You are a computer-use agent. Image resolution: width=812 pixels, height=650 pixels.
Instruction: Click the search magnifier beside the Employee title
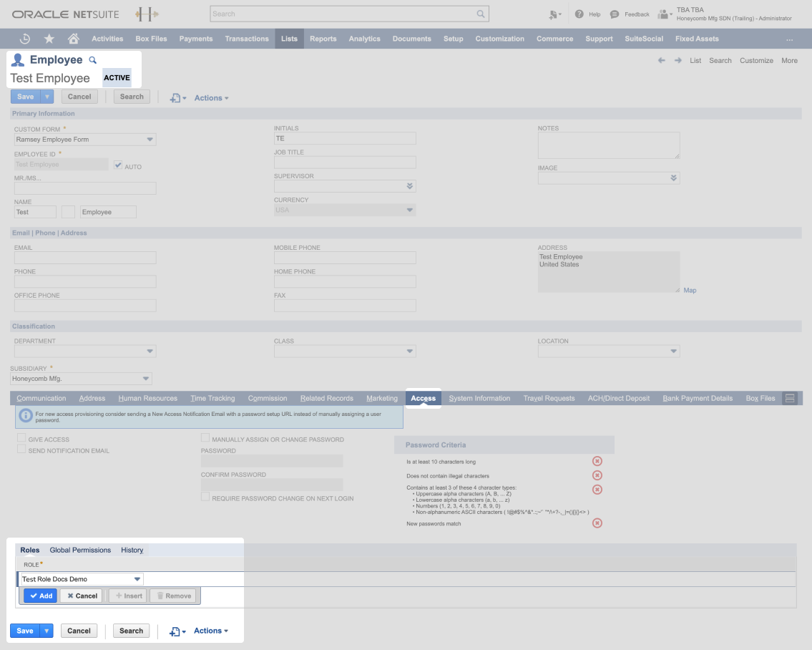pos(92,60)
